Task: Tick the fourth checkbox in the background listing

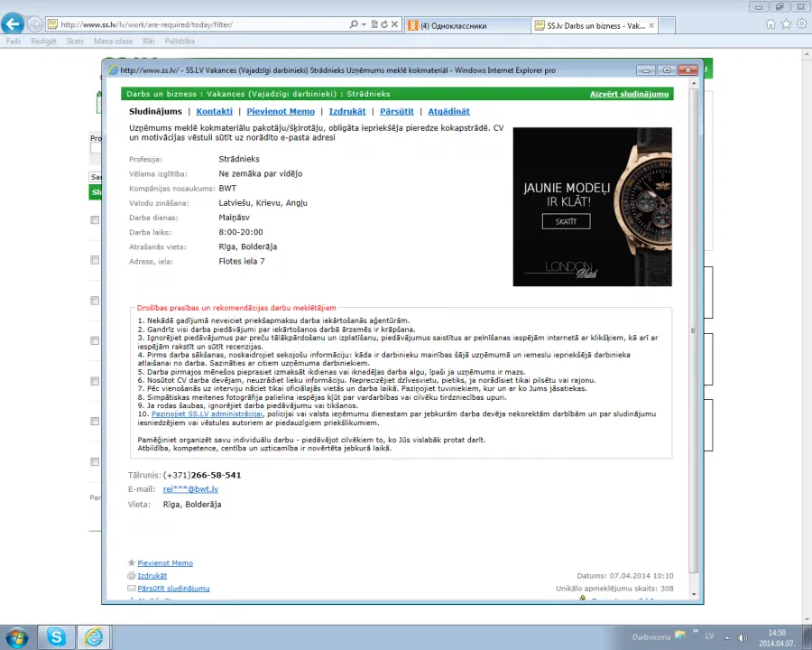Action: point(95,340)
